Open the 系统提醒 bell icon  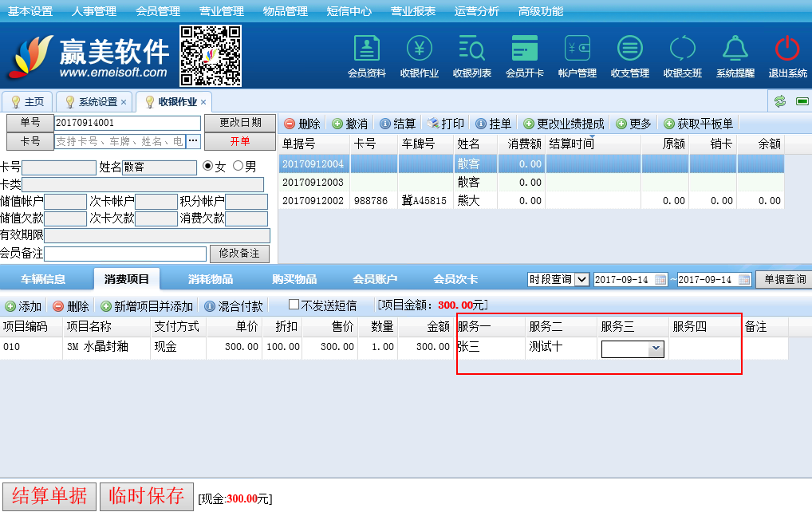point(735,49)
